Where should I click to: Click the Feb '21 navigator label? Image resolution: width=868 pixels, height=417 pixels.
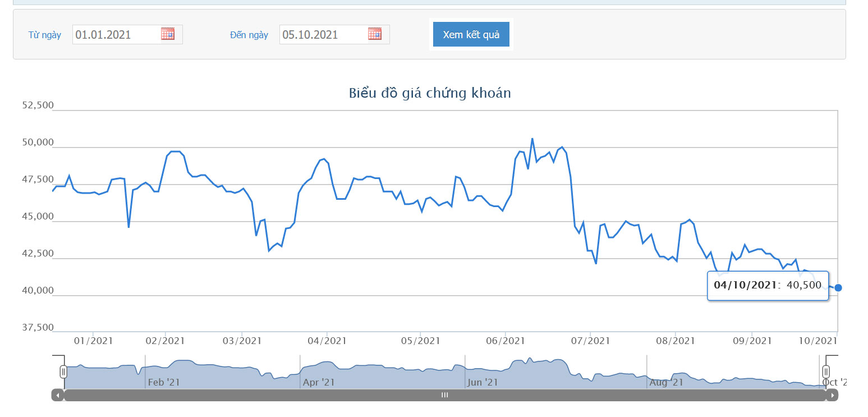point(164,382)
